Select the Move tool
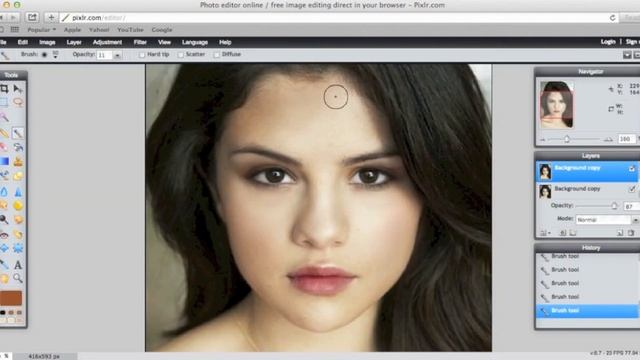640x360 pixels. pyautogui.click(x=18, y=89)
